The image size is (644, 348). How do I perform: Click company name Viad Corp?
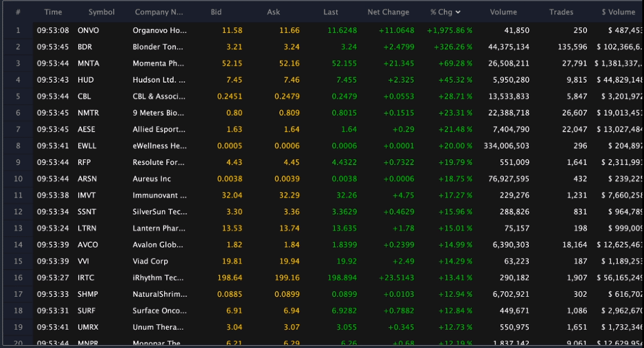click(x=150, y=261)
